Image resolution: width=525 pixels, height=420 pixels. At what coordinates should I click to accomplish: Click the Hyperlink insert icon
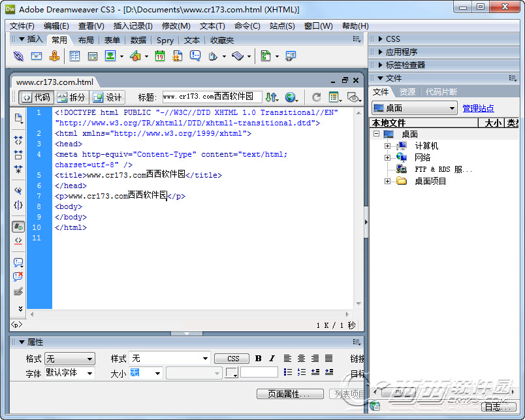[18, 56]
